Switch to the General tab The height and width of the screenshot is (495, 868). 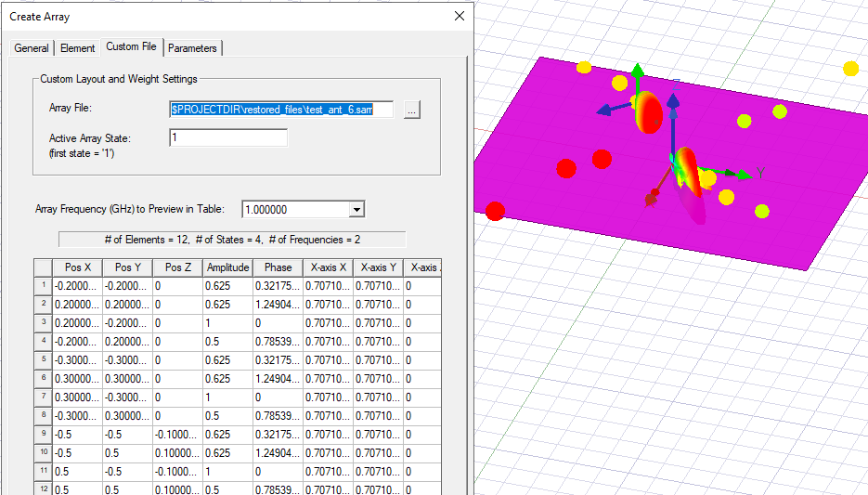point(32,48)
